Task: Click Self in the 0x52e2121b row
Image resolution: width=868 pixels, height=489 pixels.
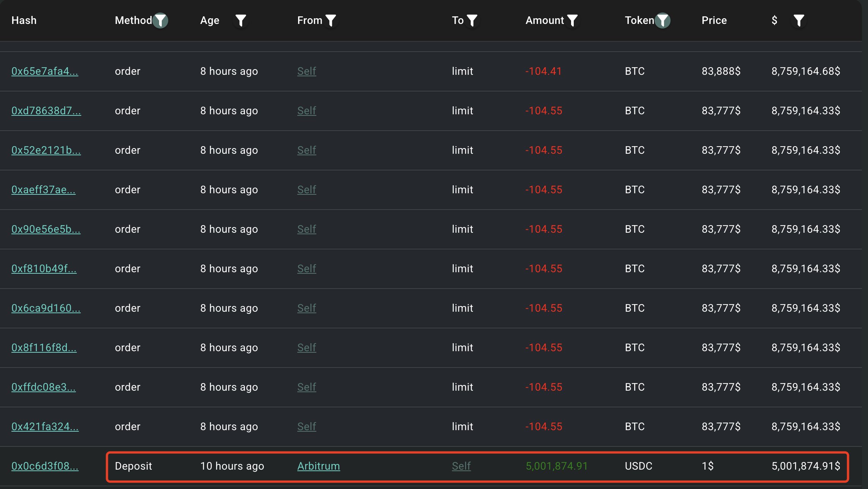Action: (x=307, y=150)
